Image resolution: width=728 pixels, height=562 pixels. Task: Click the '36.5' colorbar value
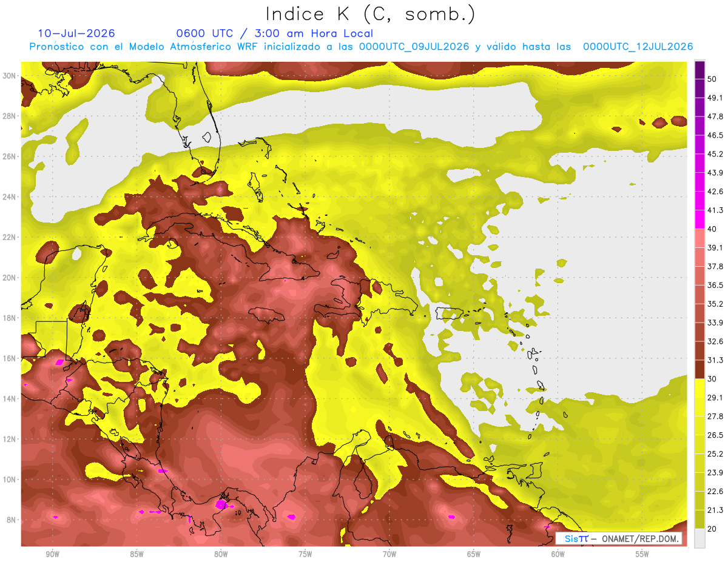click(715, 285)
